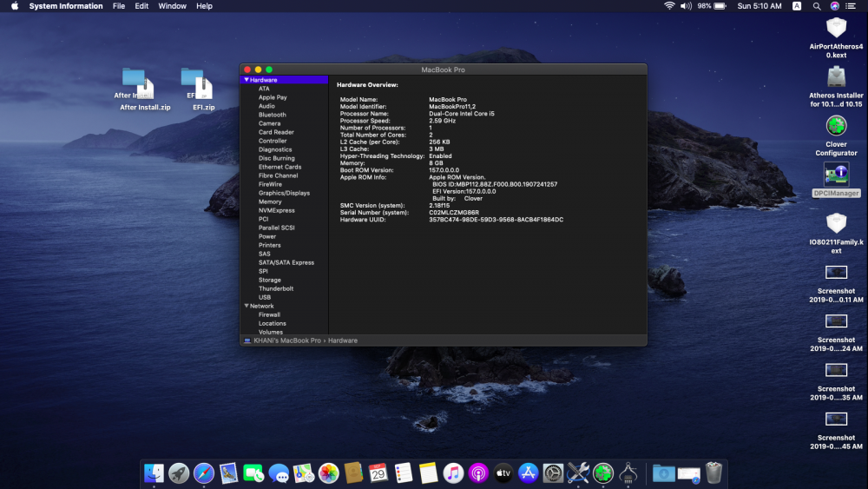Open the File menu
Screen dimensions: 868x489
[118, 6]
